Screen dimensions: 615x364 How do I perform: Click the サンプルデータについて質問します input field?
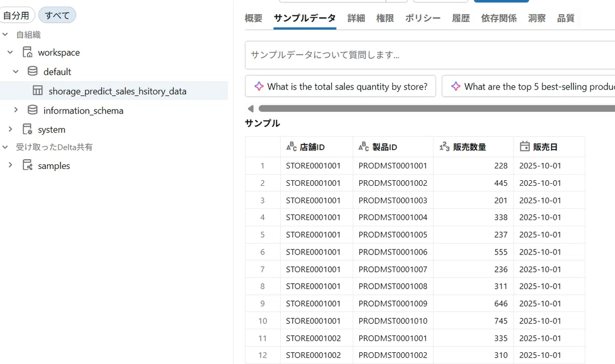[x=430, y=55]
